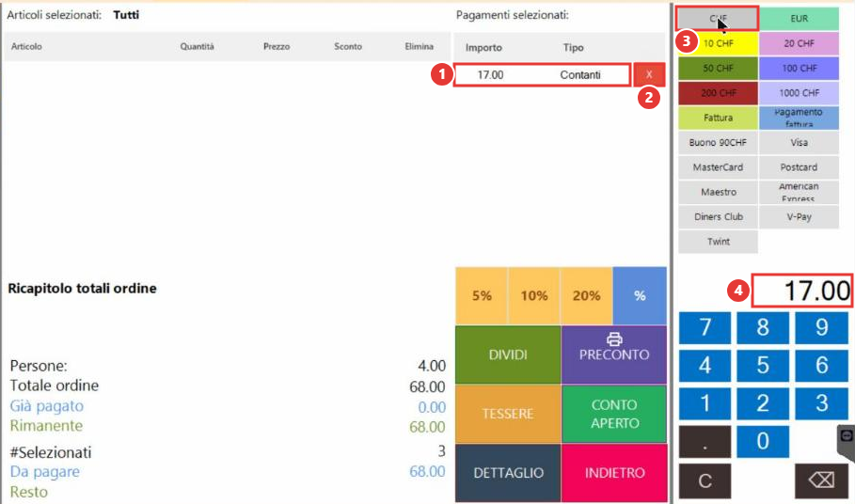Click the Articolo column header
The image size is (855, 504).
coord(26,46)
